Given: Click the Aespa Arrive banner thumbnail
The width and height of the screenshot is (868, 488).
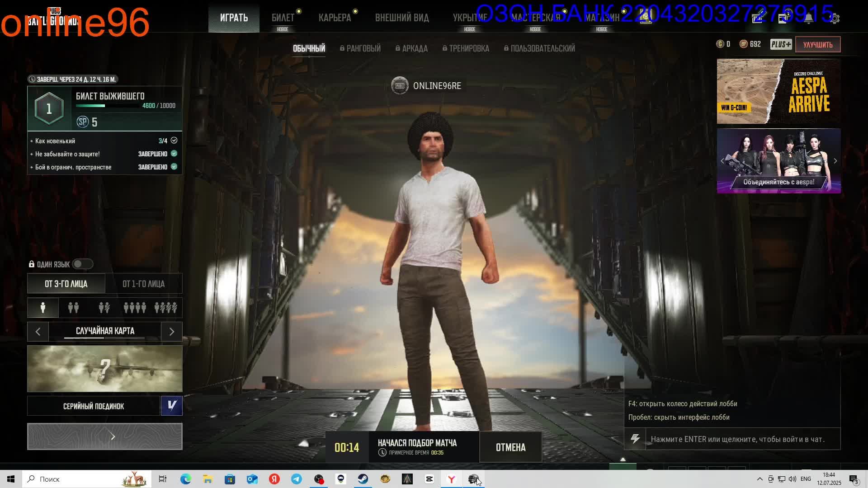Looking at the screenshot, I should [778, 91].
